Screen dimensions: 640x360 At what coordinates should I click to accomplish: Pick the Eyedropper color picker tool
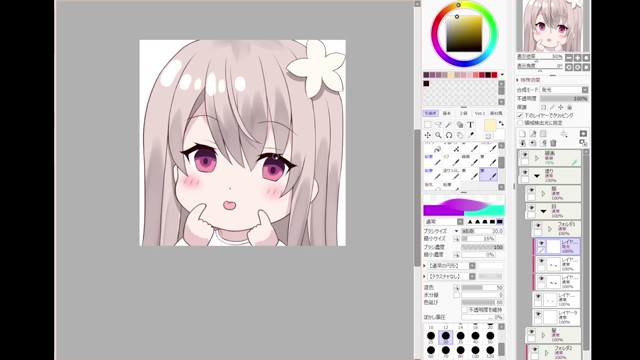click(x=471, y=135)
